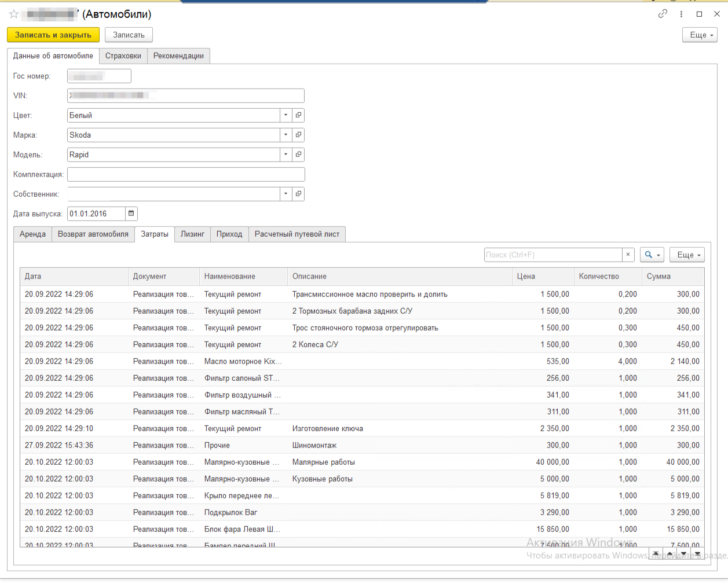Image resolution: width=728 pixels, height=584 pixels.
Task: Click into the Комплектация input field
Action: click(185, 174)
